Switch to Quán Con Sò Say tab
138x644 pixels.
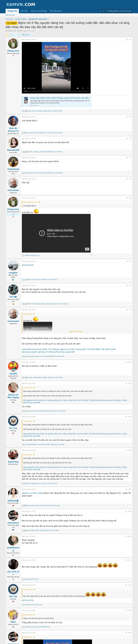[39, 11]
